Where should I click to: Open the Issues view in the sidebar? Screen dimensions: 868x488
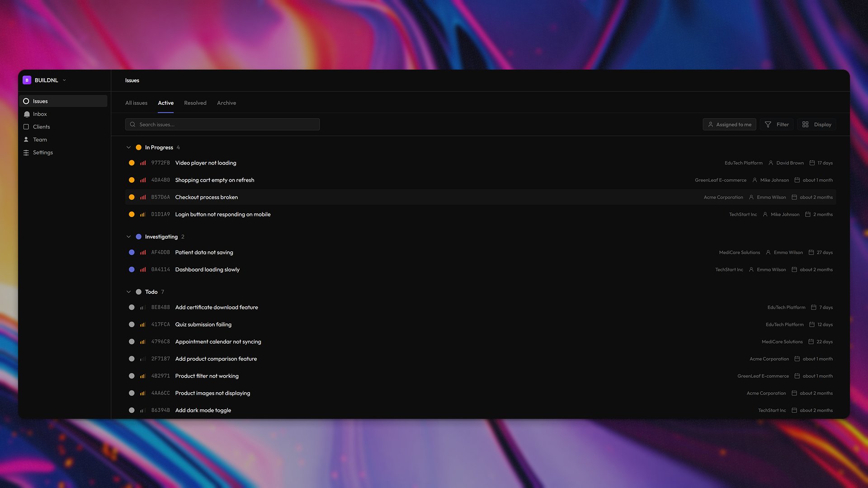(40, 101)
